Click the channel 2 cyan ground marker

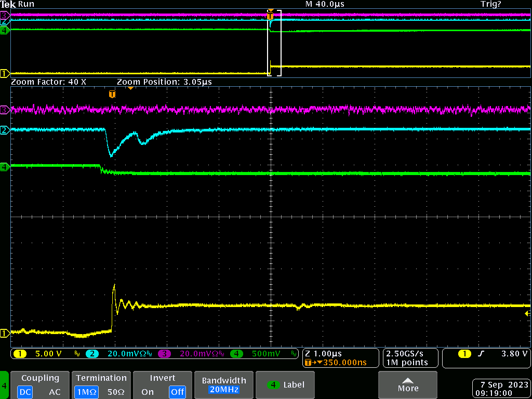[x=5, y=130]
